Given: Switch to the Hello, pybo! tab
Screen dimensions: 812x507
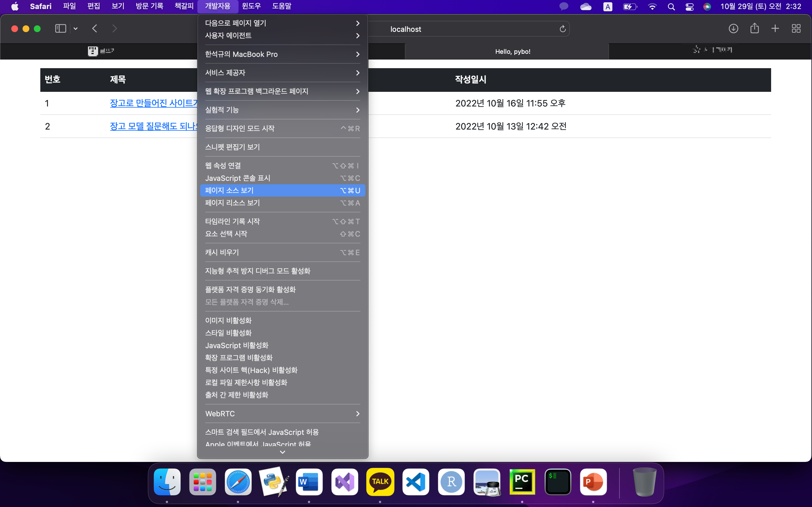Looking at the screenshot, I should tap(512, 51).
